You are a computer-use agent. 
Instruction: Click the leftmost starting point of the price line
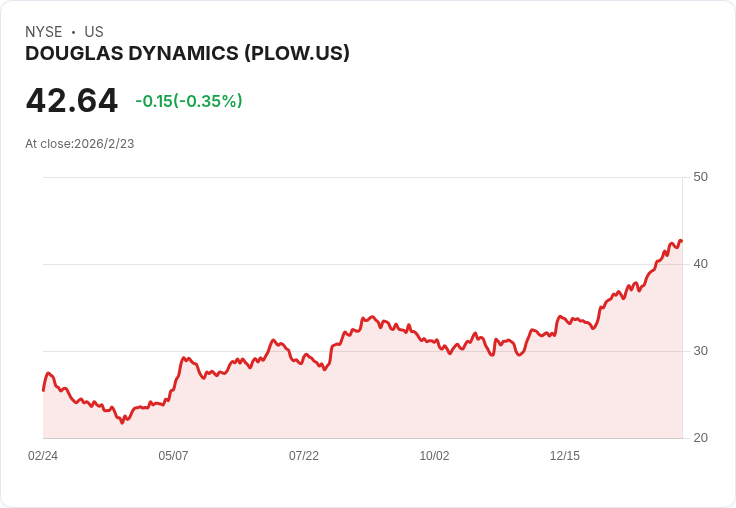pos(44,389)
